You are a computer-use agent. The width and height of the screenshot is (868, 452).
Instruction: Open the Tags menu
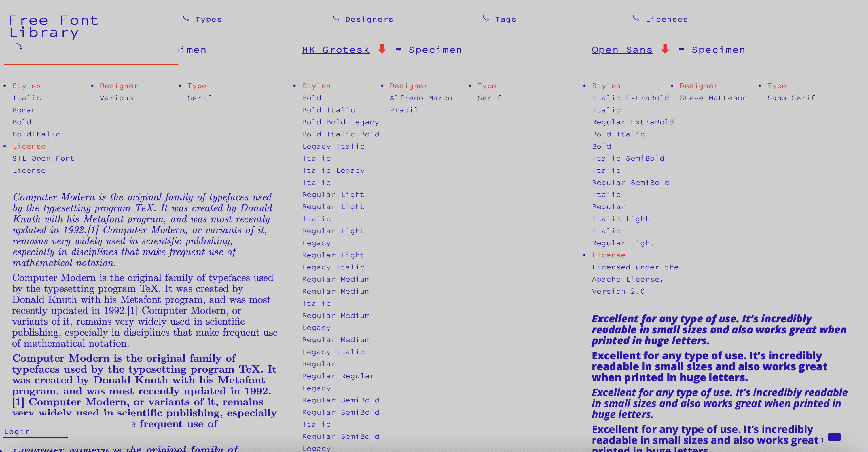pyautogui.click(x=505, y=20)
